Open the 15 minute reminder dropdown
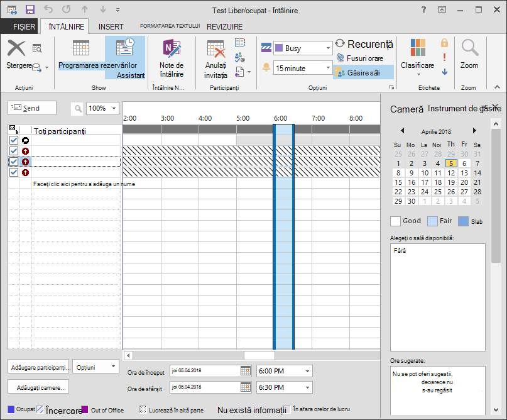The image size is (507, 420). pyautogui.click(x=328, y=68)
